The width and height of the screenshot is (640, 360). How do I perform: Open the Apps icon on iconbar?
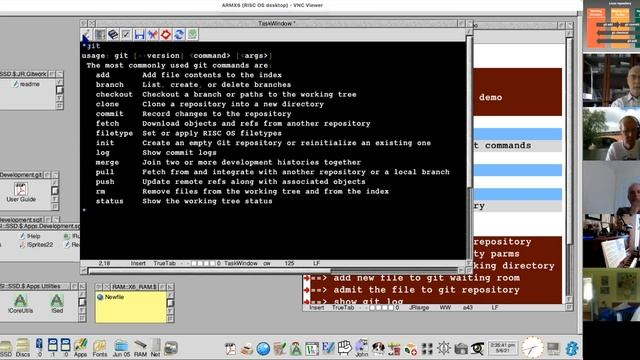click(x=80, y=348)
